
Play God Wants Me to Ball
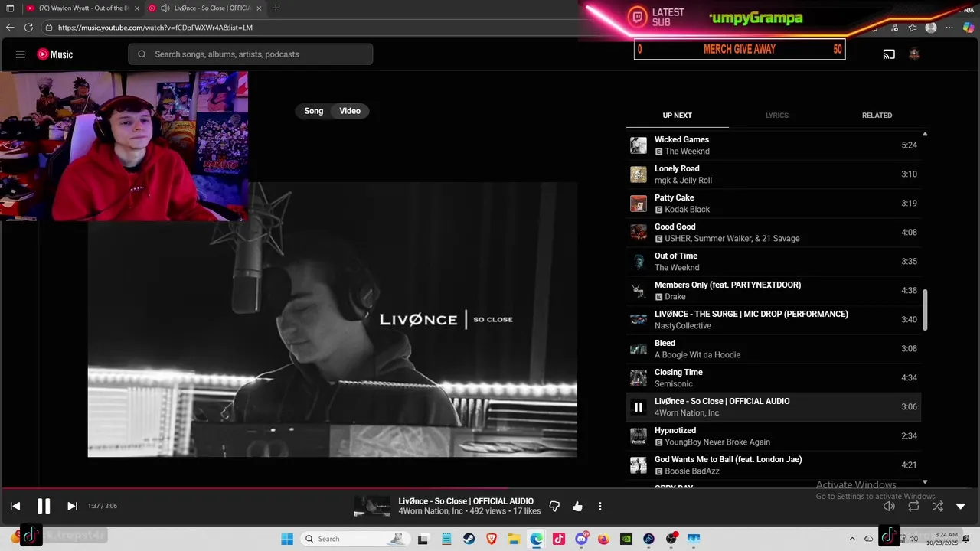point(773,465)
